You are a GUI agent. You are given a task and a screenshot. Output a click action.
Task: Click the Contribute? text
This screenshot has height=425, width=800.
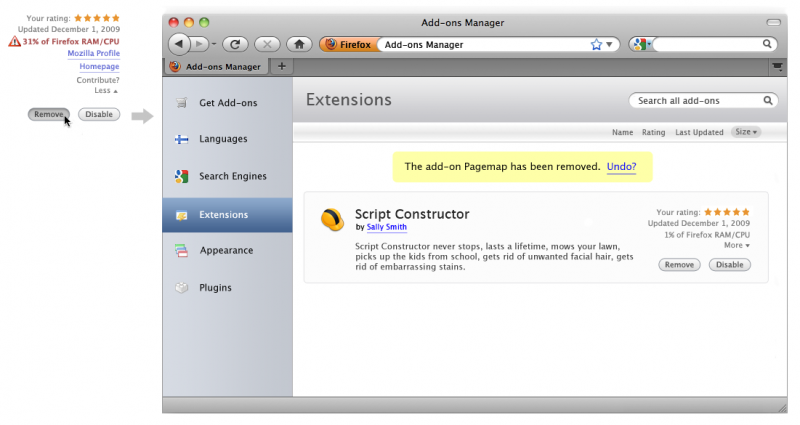coord(98,80)
